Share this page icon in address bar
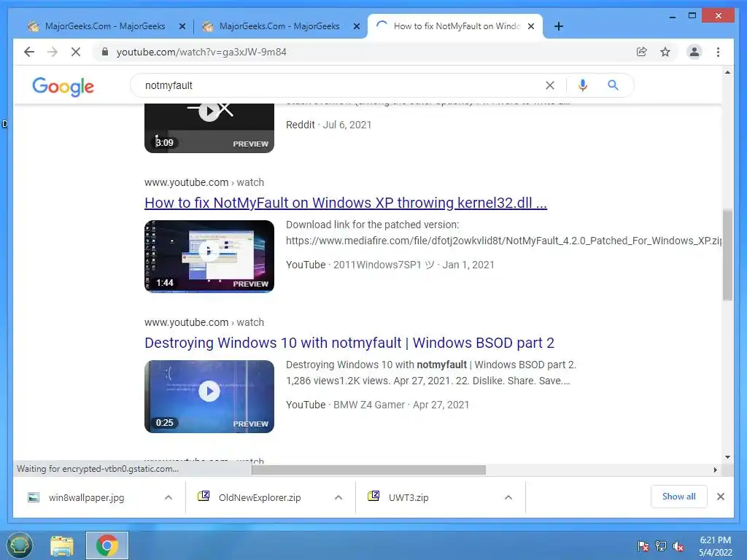This screenshot has height=560, width=747. [642, 52]
